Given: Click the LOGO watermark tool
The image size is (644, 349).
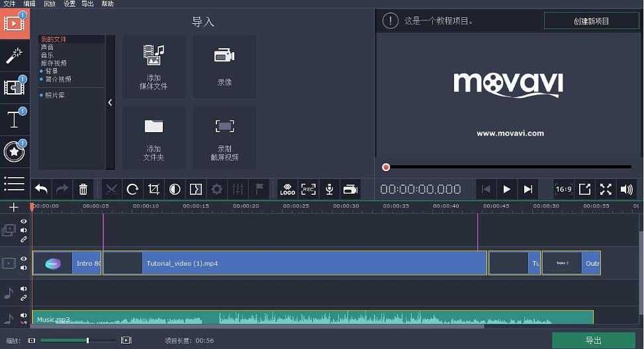Looking at the screenshot, I should tap(287, 189).
